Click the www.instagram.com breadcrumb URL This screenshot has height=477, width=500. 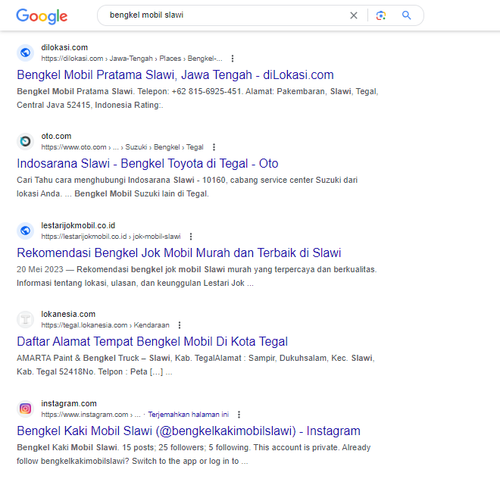coord(91,415)
